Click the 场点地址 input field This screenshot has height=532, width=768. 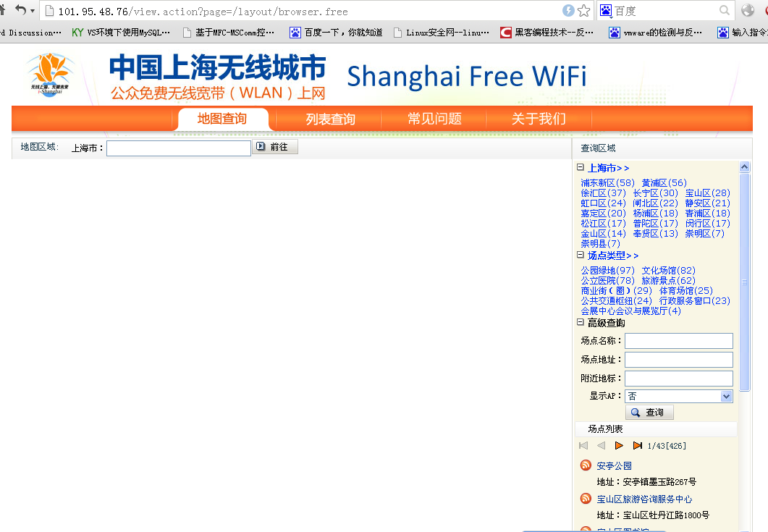[679, 360]
